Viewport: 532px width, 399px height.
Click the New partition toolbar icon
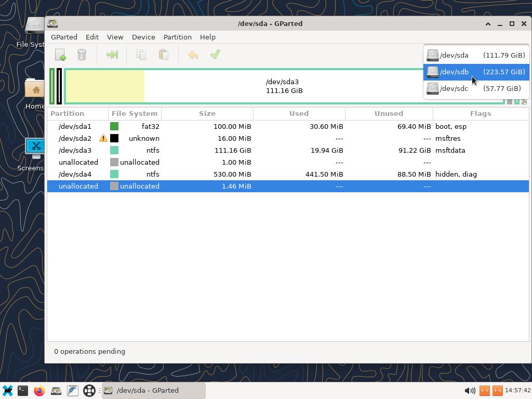[60, 55]
